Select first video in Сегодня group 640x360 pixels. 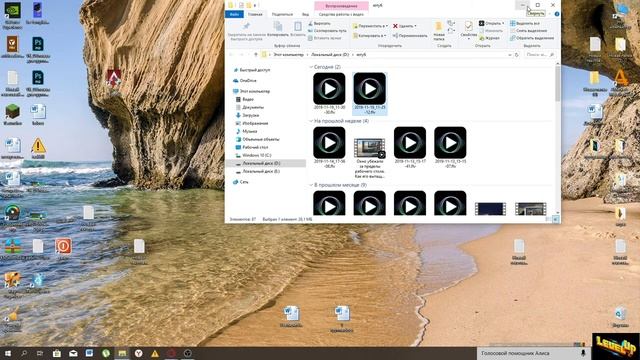click(329, 93)
